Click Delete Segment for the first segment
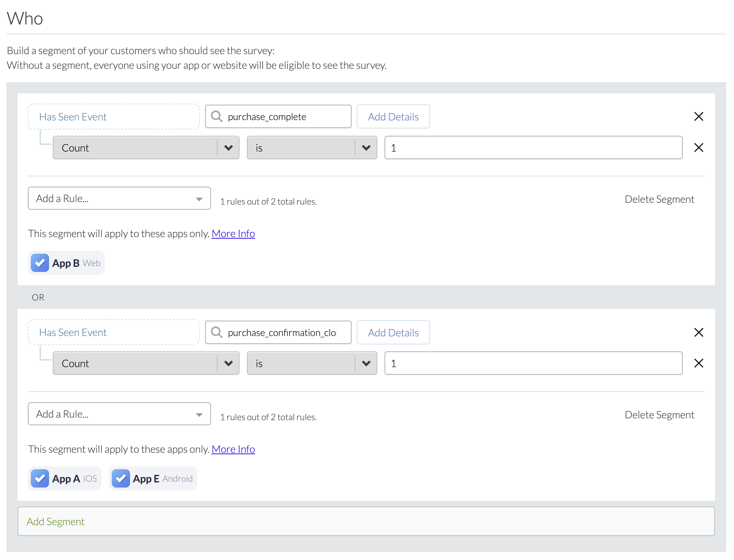734x560 pixels. pyautogui.click(x=659, y=199)
